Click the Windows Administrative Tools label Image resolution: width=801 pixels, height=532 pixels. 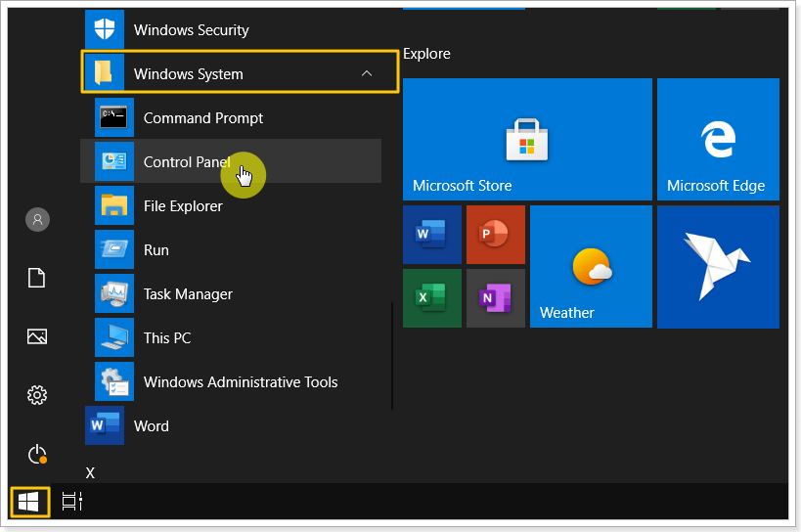tap(241, 382)
